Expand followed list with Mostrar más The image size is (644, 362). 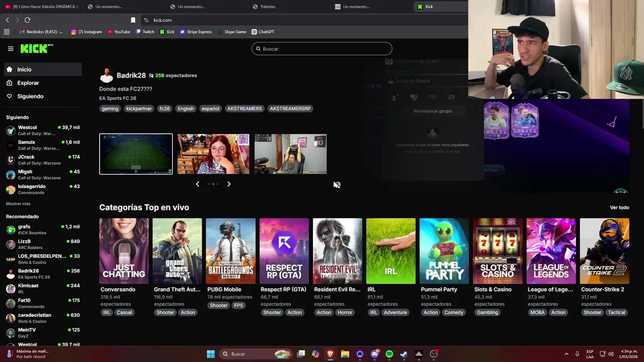pos(18,204)
